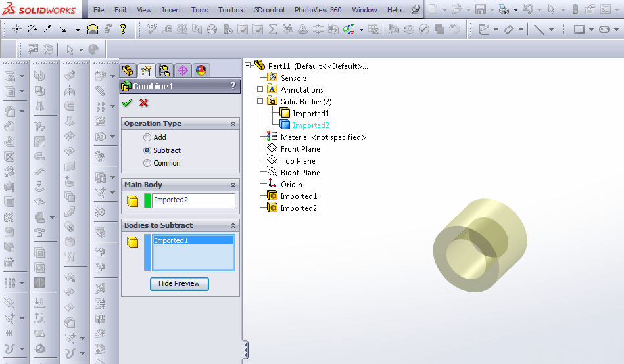This screenshot has height=364, width=624.
Task: Collapse the Part11 root tree node
Action: [247, 65]
